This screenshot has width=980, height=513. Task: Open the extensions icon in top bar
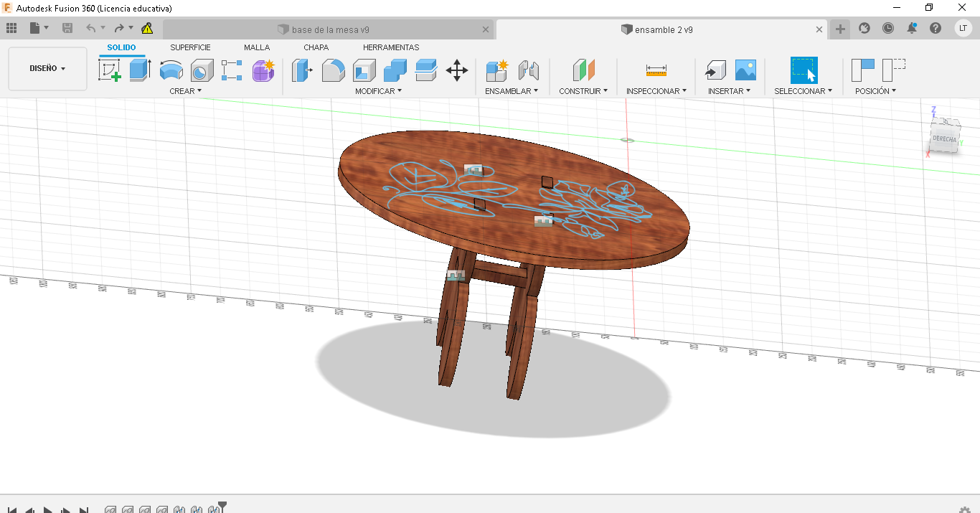(x=864, y=28)
